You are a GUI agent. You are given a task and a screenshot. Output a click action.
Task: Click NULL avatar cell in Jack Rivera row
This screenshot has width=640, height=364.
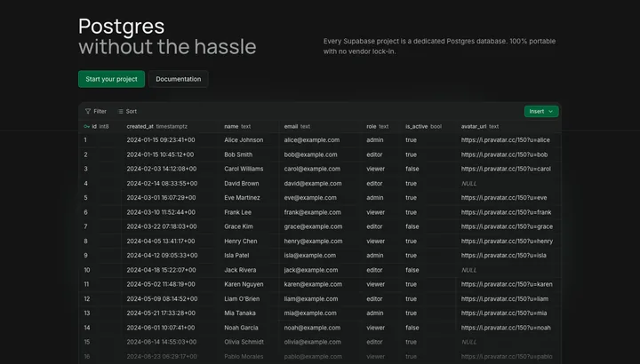click(469, 270)
